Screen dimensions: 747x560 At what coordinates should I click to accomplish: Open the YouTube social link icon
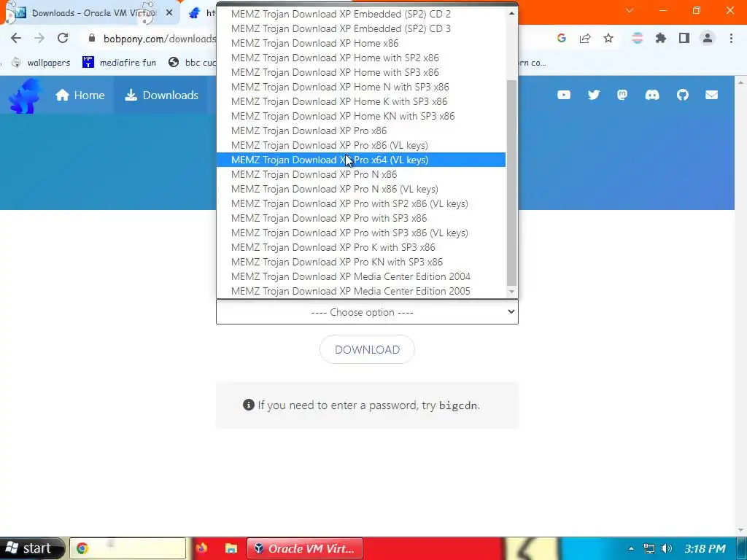click(564, 96)
